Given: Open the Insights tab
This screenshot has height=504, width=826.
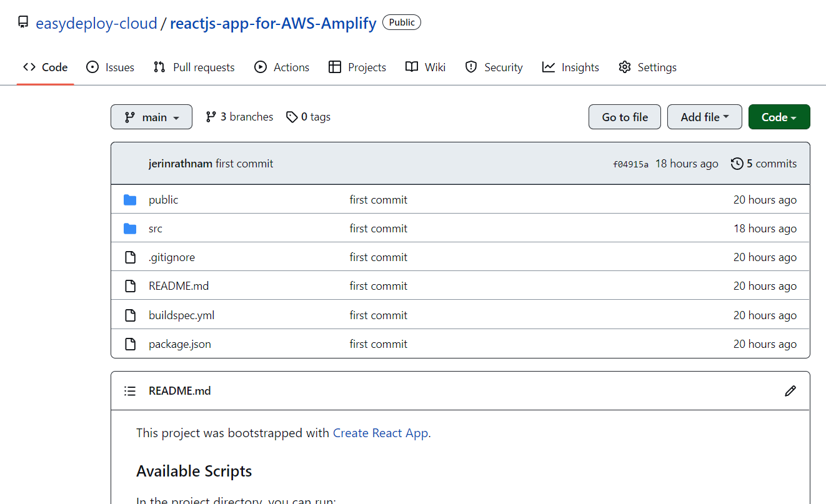Looking at the screenshot, I should tap(570, 67).
